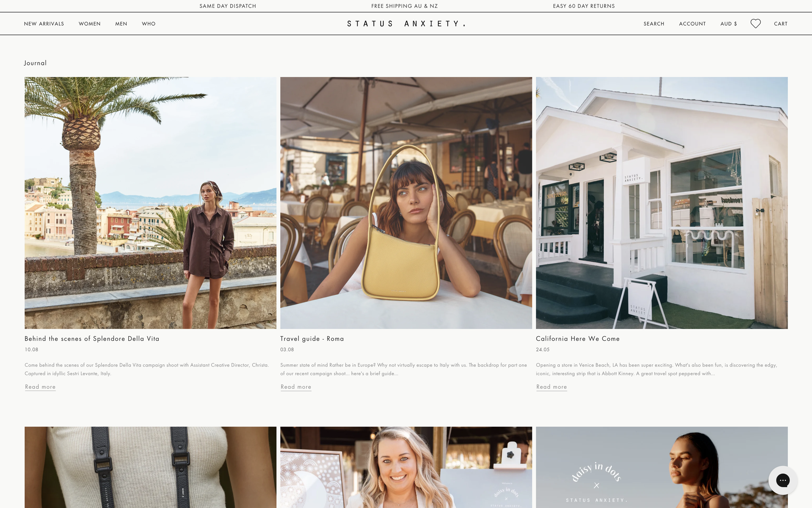Read more about Splendore Della Vita

[40, 387]
